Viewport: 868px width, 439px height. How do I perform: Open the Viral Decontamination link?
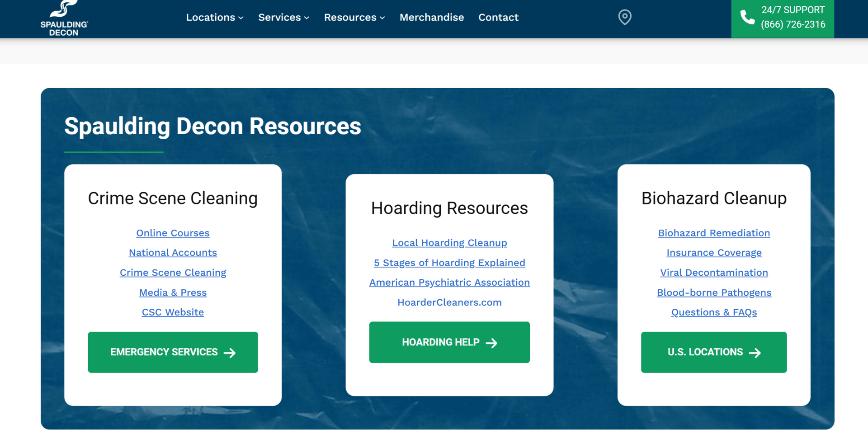tap(714, 273)
